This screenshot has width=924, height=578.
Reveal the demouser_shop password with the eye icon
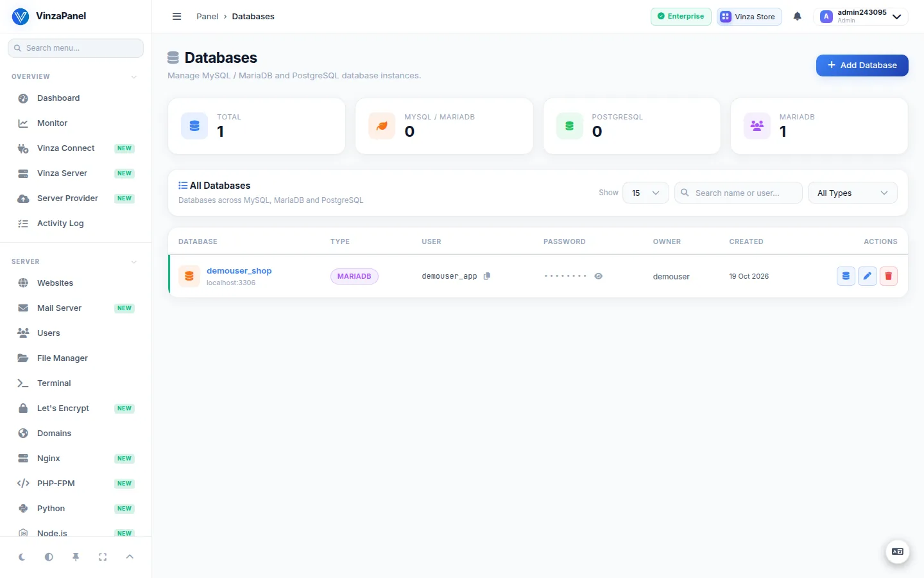click(x=598, y=276)
